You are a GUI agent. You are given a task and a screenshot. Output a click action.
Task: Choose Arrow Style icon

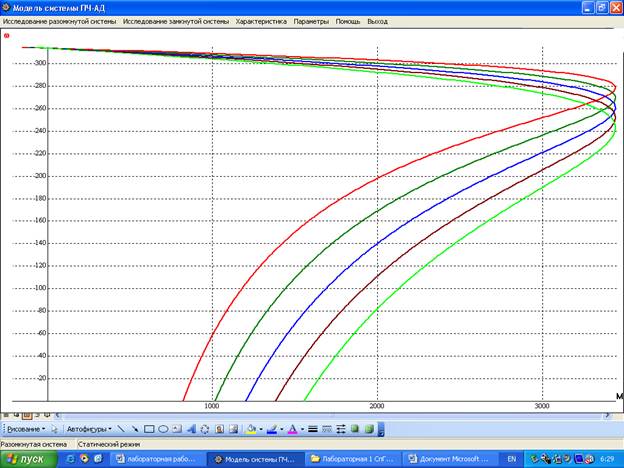pos(341,429)
